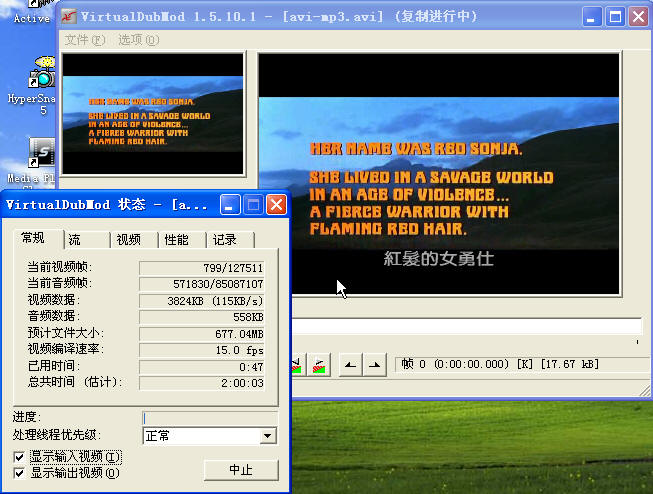The width and height of the screenshot is (653, 494).
Task: Click the main window resize grip corner
Action: pyautogui.click(x=645, y=390)
